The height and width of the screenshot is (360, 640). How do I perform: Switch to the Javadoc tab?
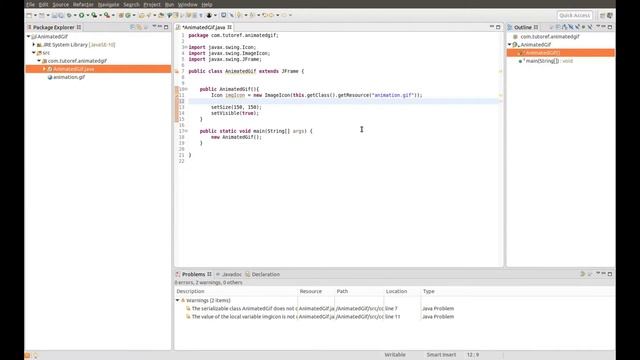(229, 274)
